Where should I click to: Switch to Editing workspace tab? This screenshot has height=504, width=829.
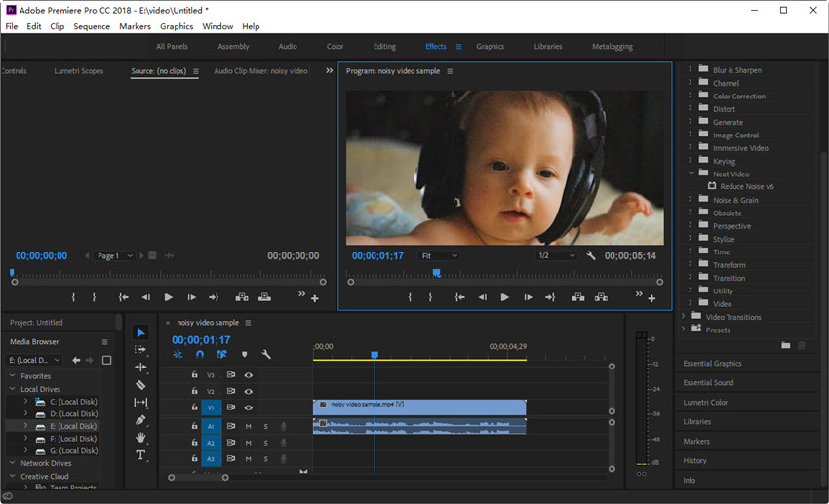[384, 47]
